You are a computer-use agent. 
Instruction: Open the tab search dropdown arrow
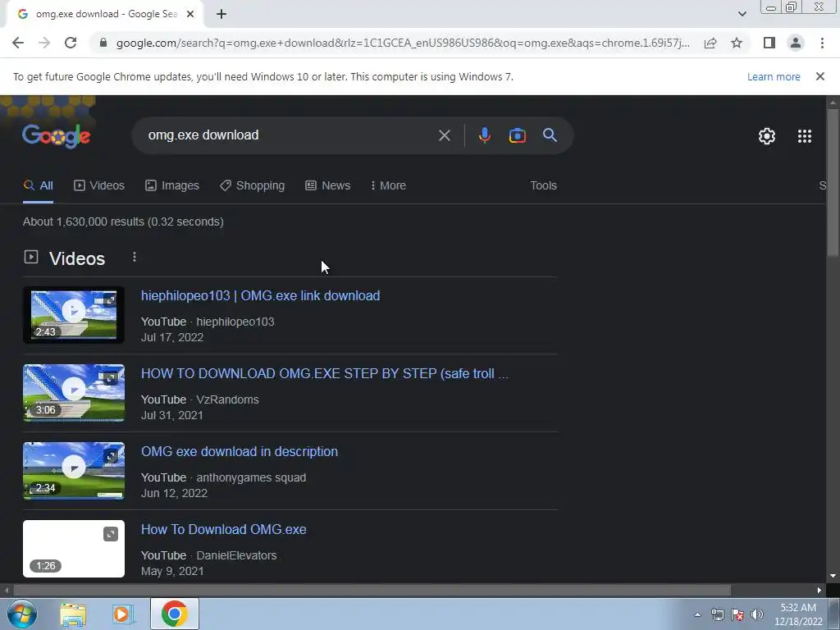pyautogui.click(x=742, y=15)
